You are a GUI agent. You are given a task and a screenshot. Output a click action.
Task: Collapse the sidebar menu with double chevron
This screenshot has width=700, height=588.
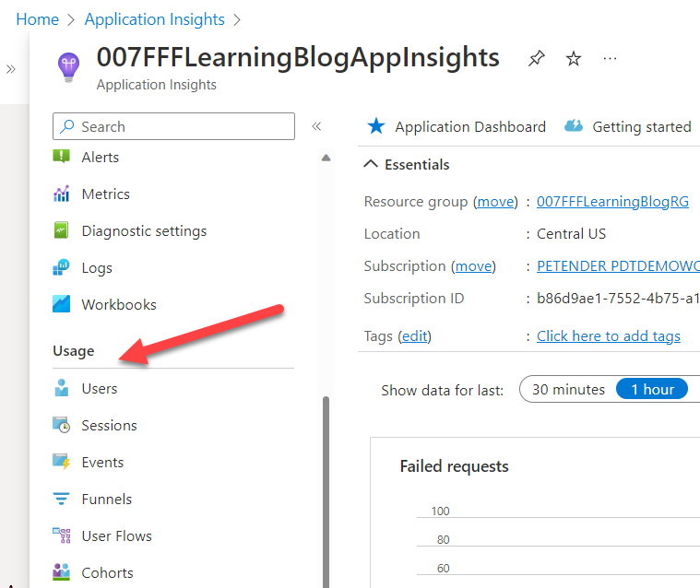316,127
